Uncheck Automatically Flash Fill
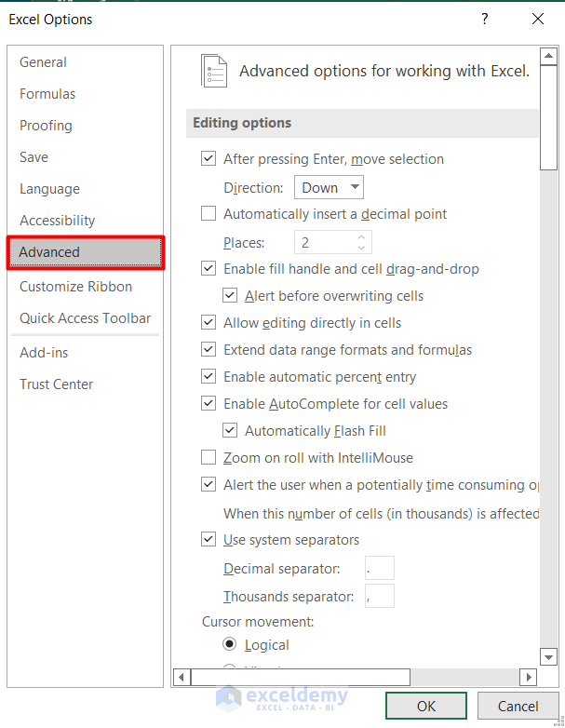This screenshot has height=728, width=565. [x=230, y=431]
